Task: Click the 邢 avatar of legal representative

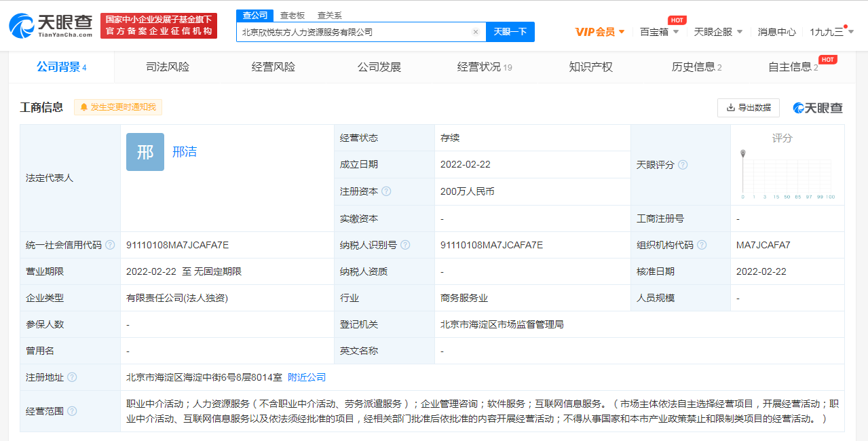Action: 145,152
